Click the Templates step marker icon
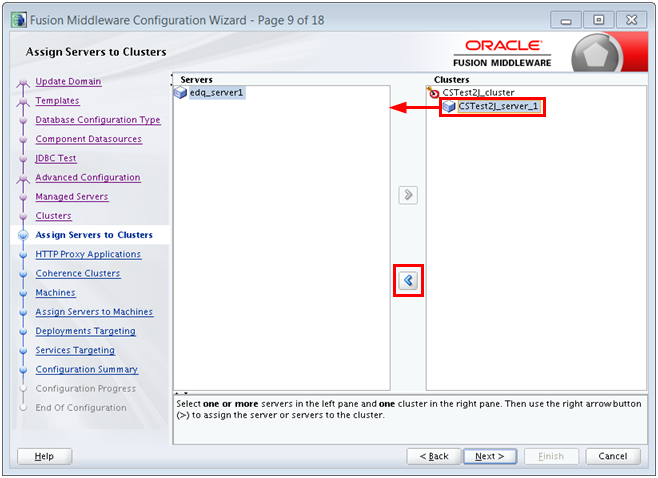 coord(23,102)
